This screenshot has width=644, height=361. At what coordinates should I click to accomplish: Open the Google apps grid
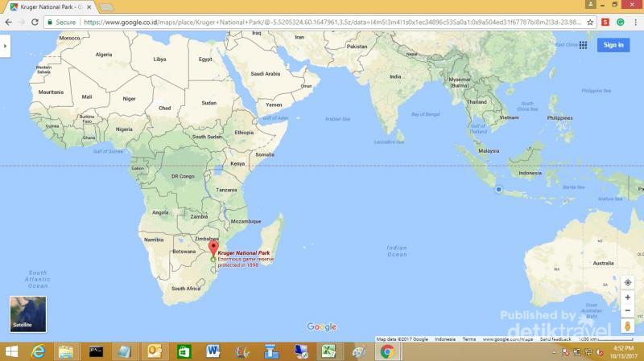tap(584, 45)
